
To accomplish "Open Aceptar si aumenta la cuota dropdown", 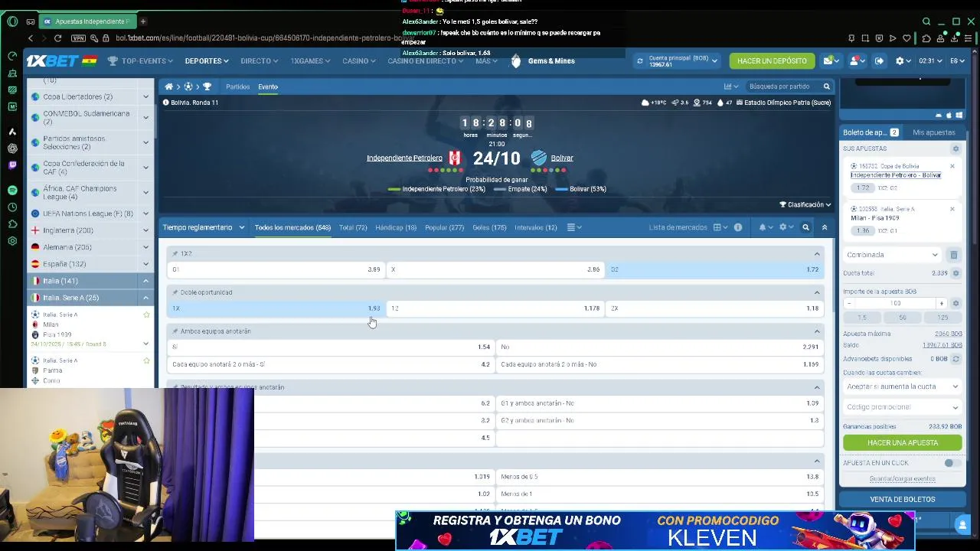I will click(x=902, y=386).
